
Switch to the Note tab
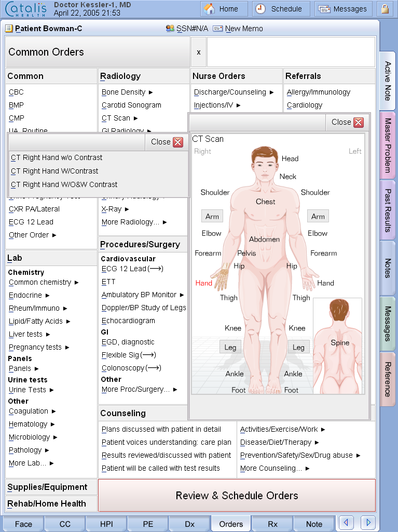click(314, 524)
